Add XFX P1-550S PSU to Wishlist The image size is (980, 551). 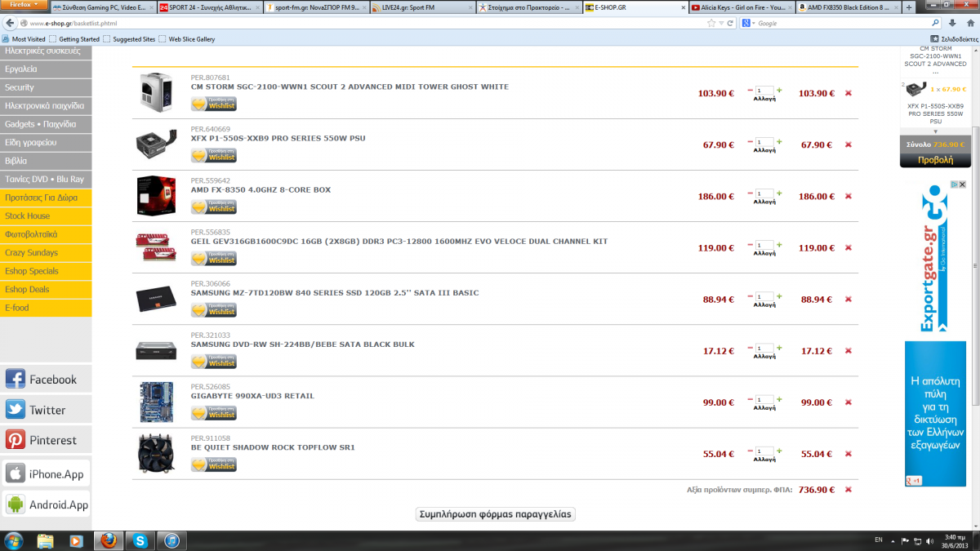tap(214, 155)
